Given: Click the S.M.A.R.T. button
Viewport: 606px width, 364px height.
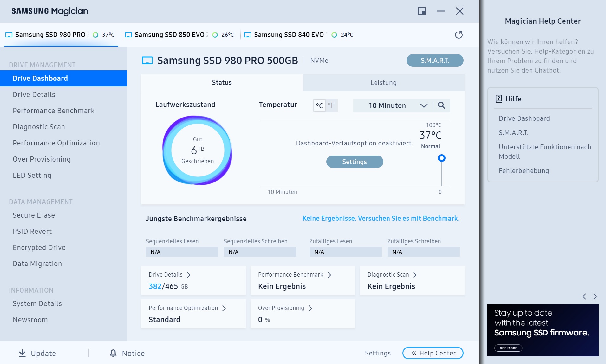Looking at the screenshot, I should 435,61.
